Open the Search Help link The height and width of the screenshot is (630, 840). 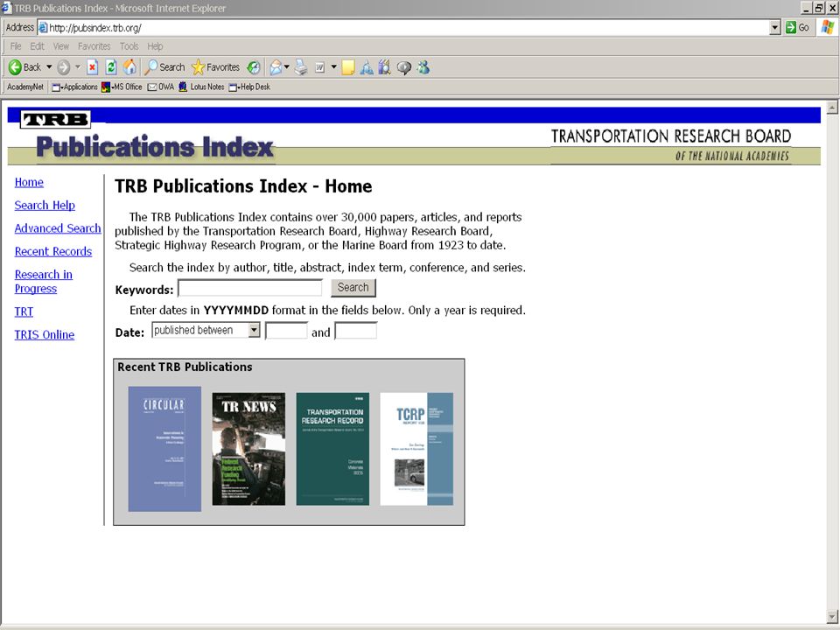(45, 205)
